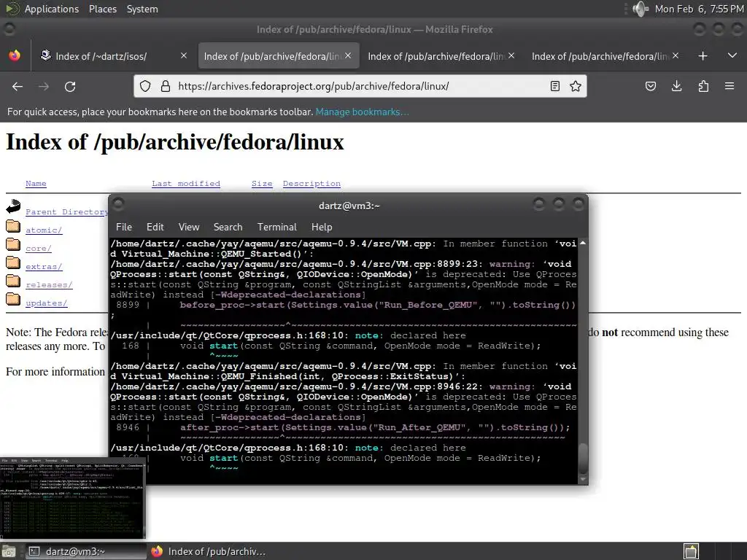Click the folder icon beside releases/
The image size is (747, 560).
13,281
